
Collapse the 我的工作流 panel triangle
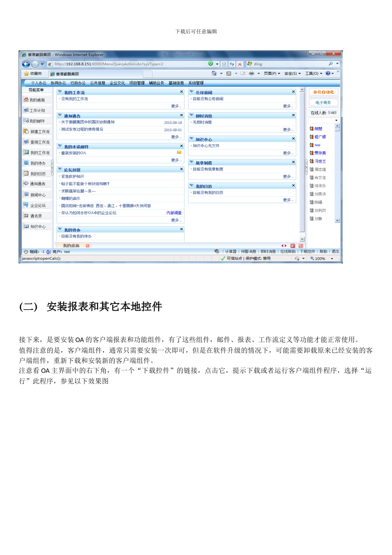pyautogui.click(x=60, y=92)
